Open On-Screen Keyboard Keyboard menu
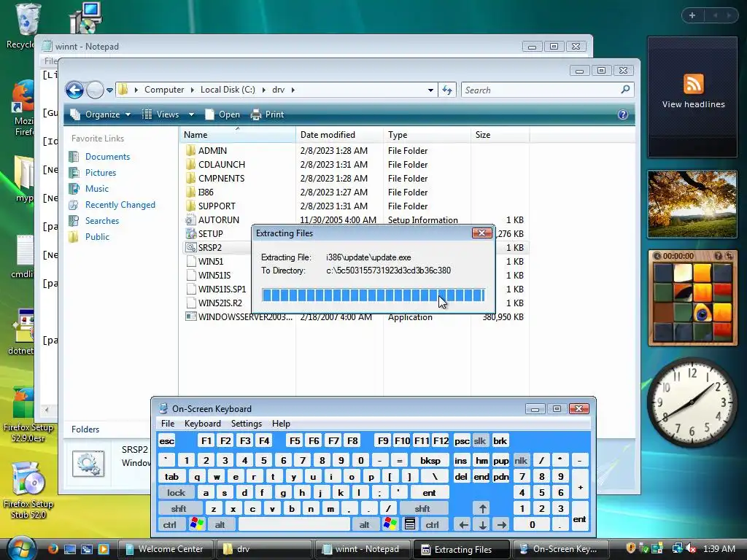 (x=203, y=424)
